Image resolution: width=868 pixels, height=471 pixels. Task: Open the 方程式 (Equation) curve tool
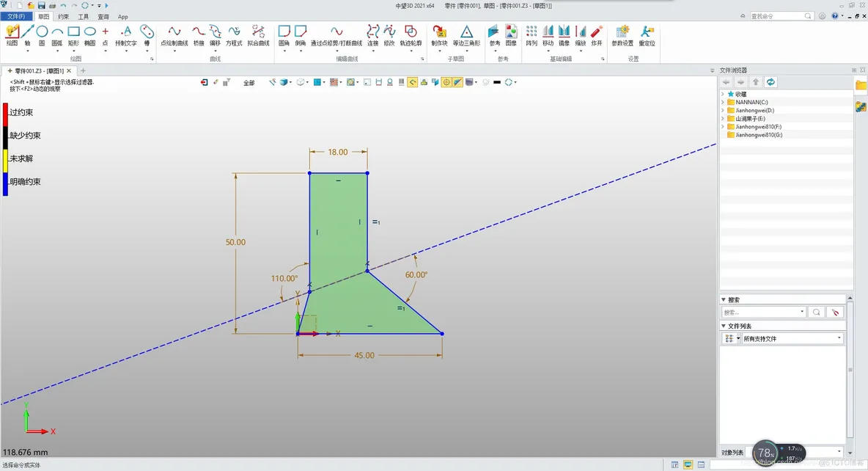point(234,35)
